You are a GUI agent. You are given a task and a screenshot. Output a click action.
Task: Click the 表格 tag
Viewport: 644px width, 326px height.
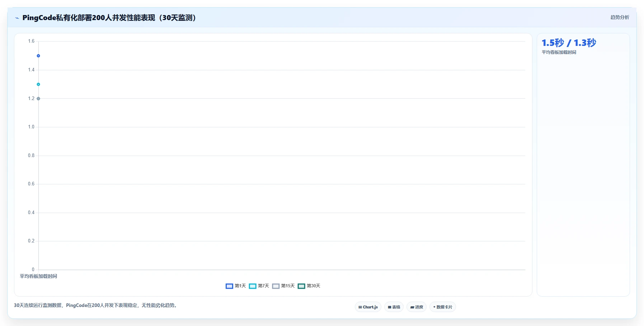[394, 307]
